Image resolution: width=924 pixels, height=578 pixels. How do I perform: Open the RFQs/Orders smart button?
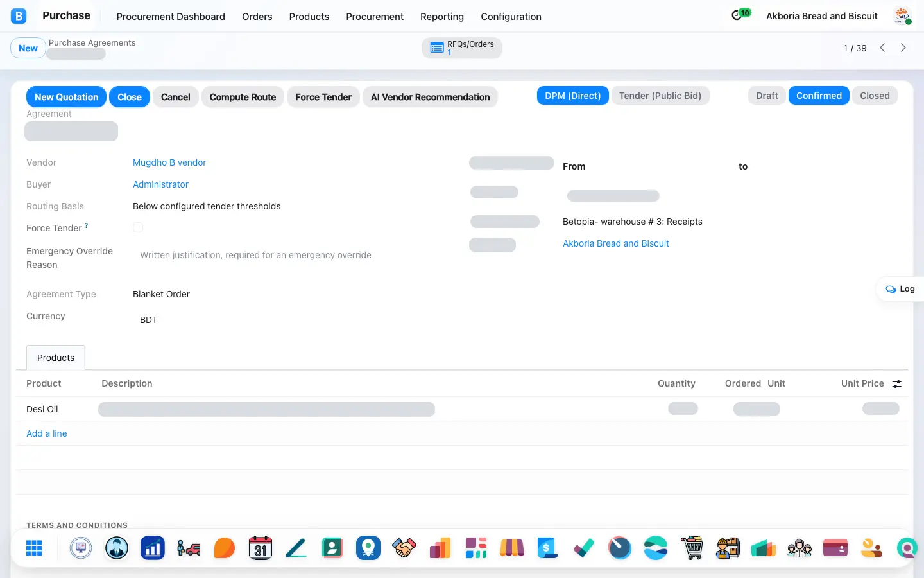tap(462, 48)
